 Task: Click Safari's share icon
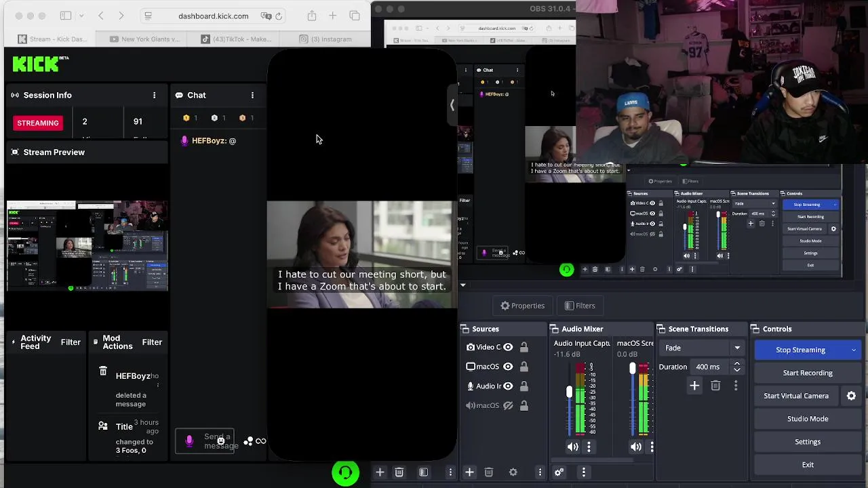(312, 16)
